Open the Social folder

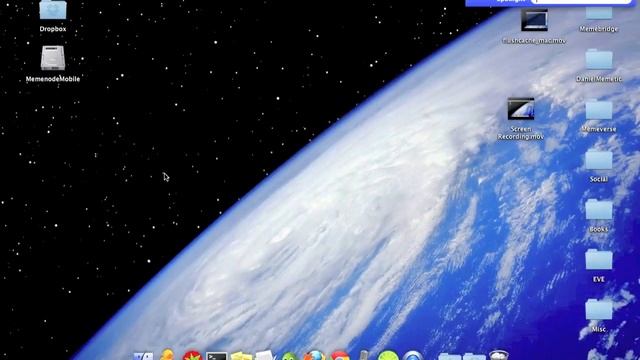click(x=599, y=160)
